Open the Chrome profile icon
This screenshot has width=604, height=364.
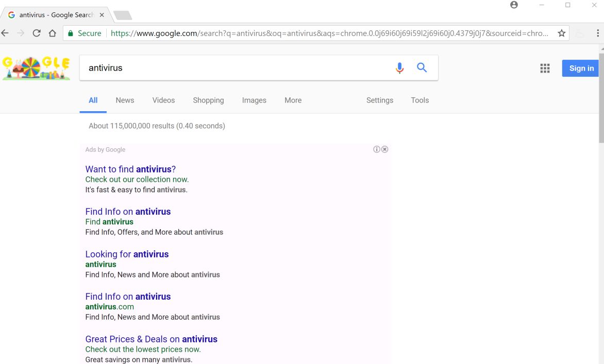tap(514, 5)
